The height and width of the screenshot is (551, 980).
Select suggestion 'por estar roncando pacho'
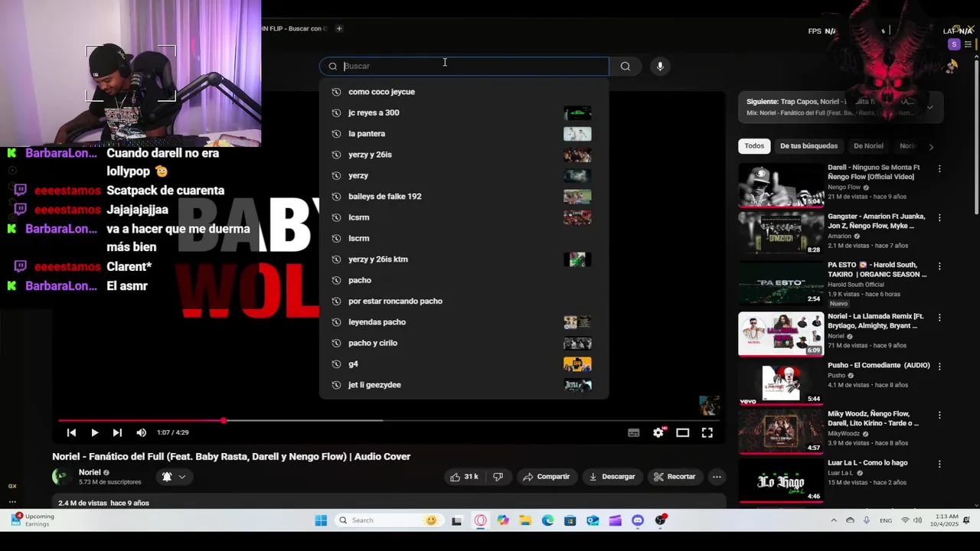(x=464, y=301)
